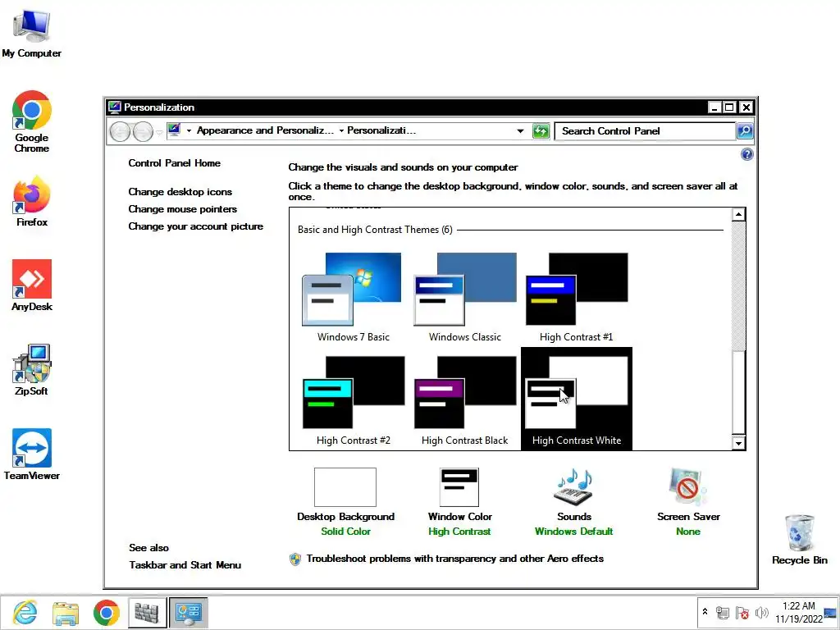This screenshot has width=840, height=630.
Task: Click the Help question mark icon
Action: 746,154
